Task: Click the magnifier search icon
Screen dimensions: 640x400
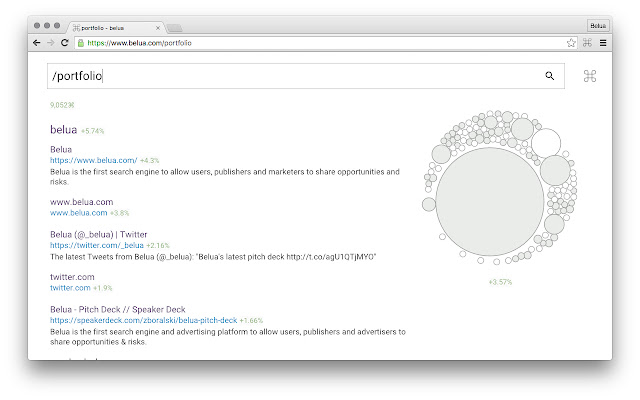Action: (x=549, y=76)
